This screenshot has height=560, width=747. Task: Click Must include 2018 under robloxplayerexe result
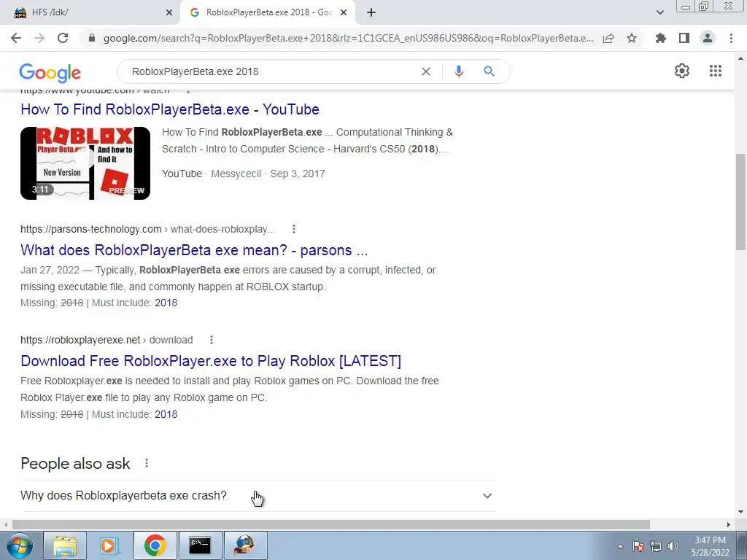[166, 414]
